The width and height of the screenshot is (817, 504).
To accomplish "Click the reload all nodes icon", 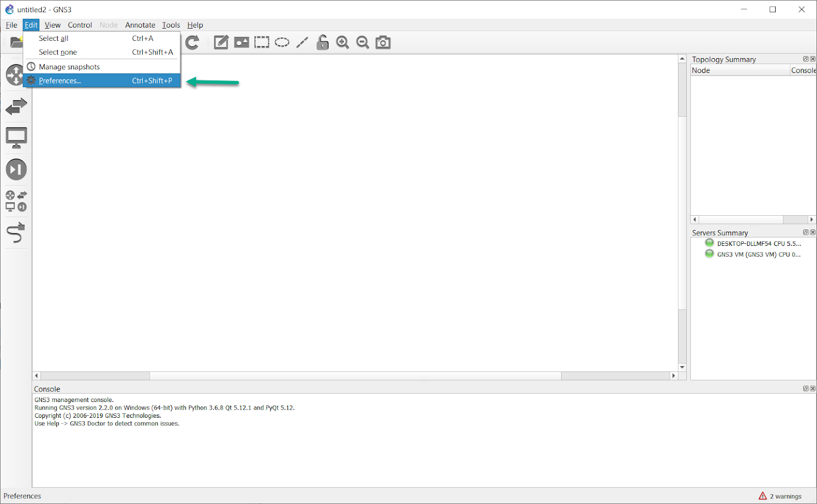I will pyautogui.click(x=193, y=42).
